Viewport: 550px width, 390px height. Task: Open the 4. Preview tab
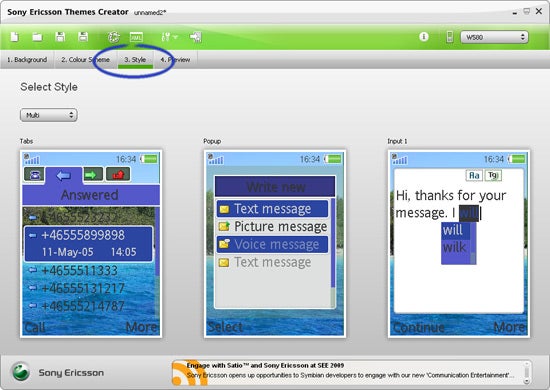[175, 60]
